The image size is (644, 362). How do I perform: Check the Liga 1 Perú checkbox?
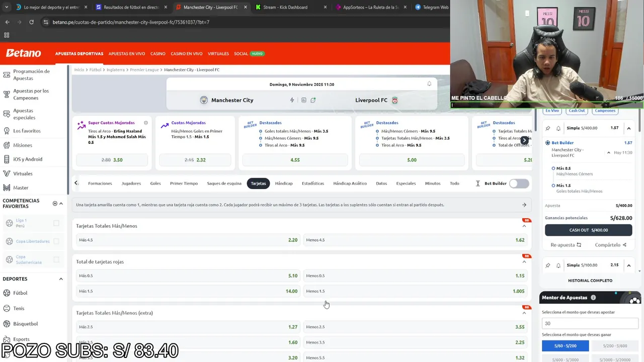(x=56, y=223)
